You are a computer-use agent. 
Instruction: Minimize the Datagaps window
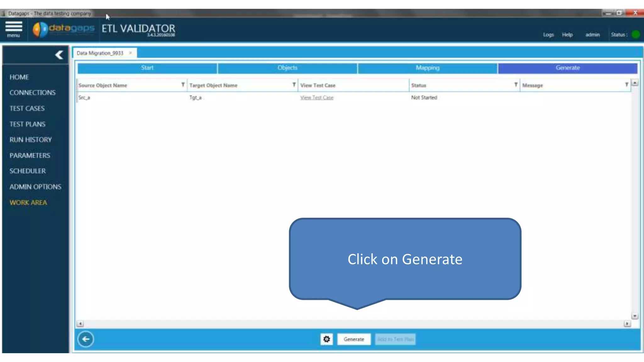(608, 13)
